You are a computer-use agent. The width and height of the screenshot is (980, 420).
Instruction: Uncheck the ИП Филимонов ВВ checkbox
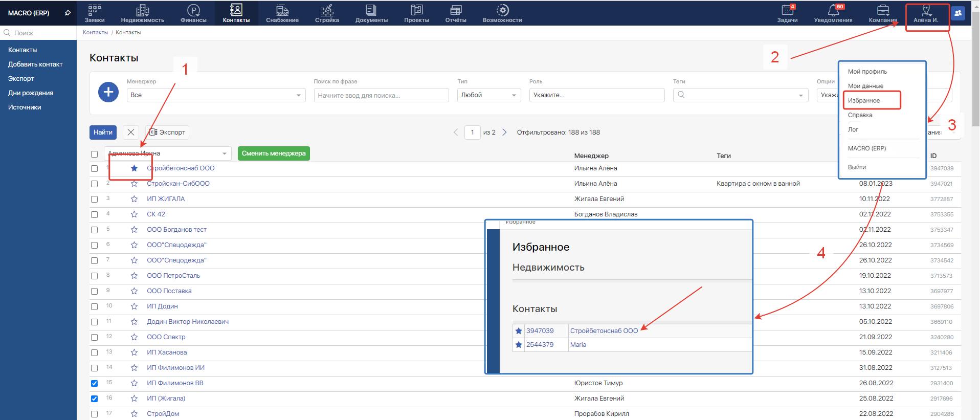[94, 383]
